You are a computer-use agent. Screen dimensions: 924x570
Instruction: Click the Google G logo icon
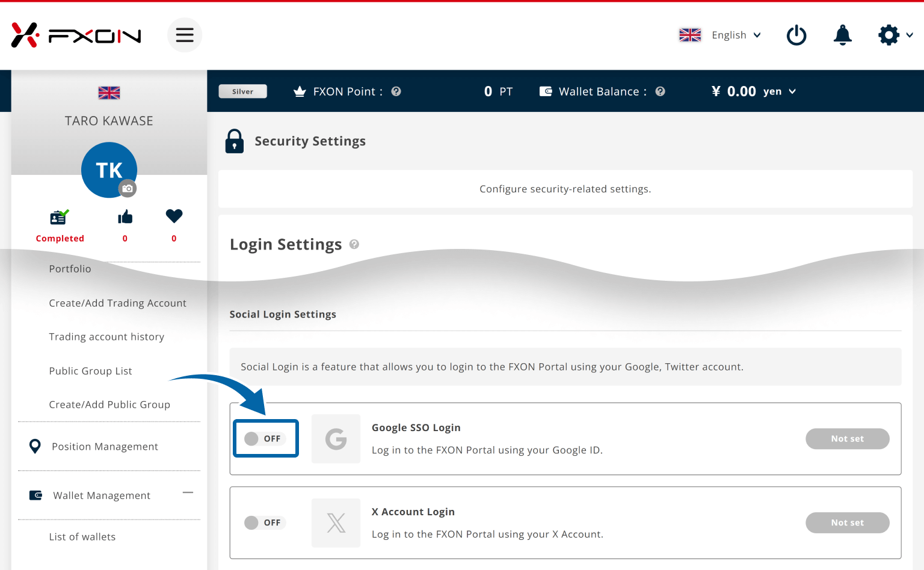pos(336,439)
